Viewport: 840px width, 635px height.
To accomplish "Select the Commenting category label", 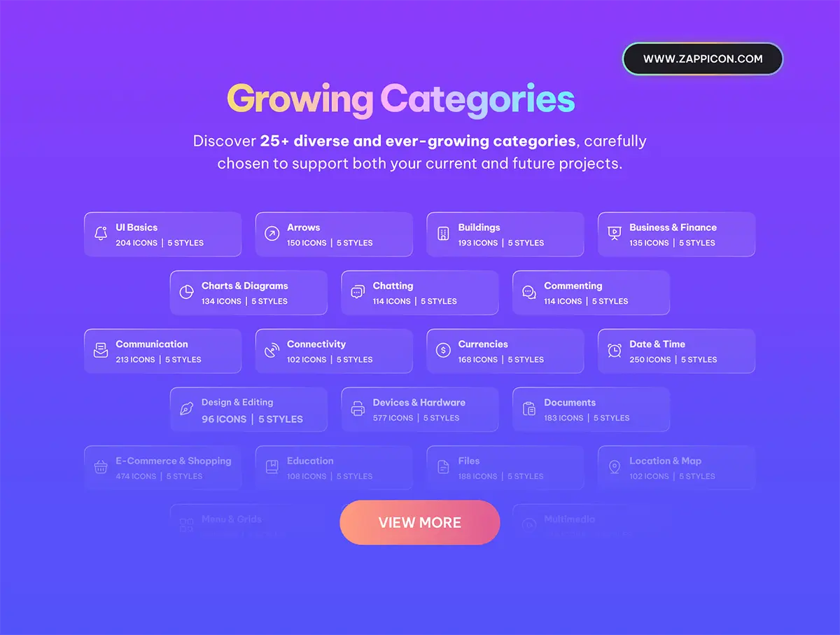I will pyautogui.click(x=573, y=286).
